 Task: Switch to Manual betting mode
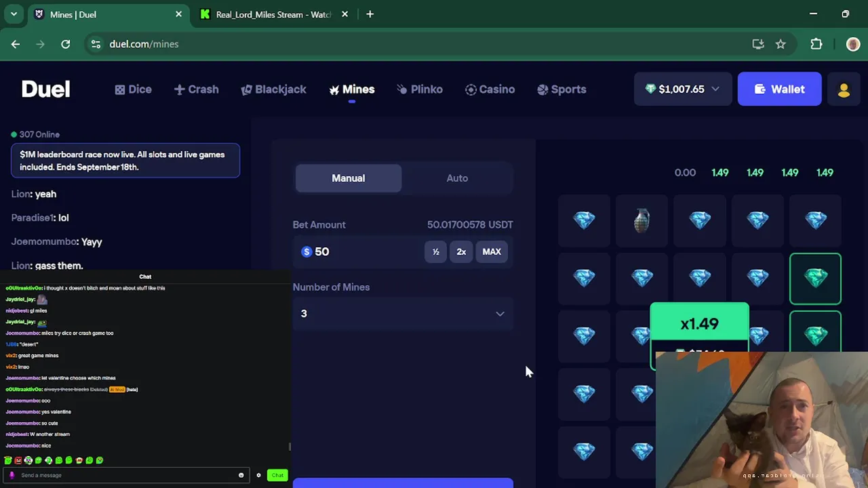pyautogui.click(x=349, y=178)
